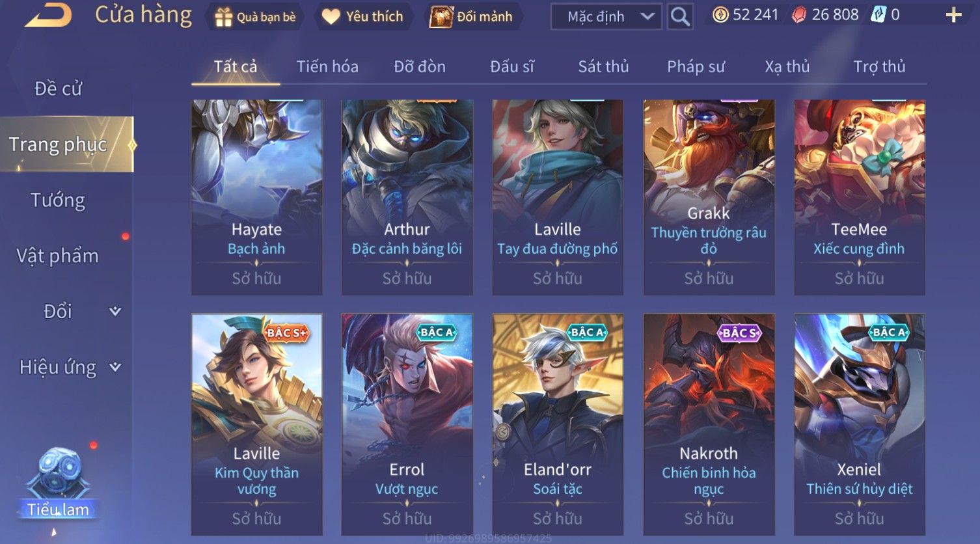Image resolution: width=980 pixels, height=544 pixels.
Task: Tap the gold coin balance icon
Action: [x=720, y=15]
